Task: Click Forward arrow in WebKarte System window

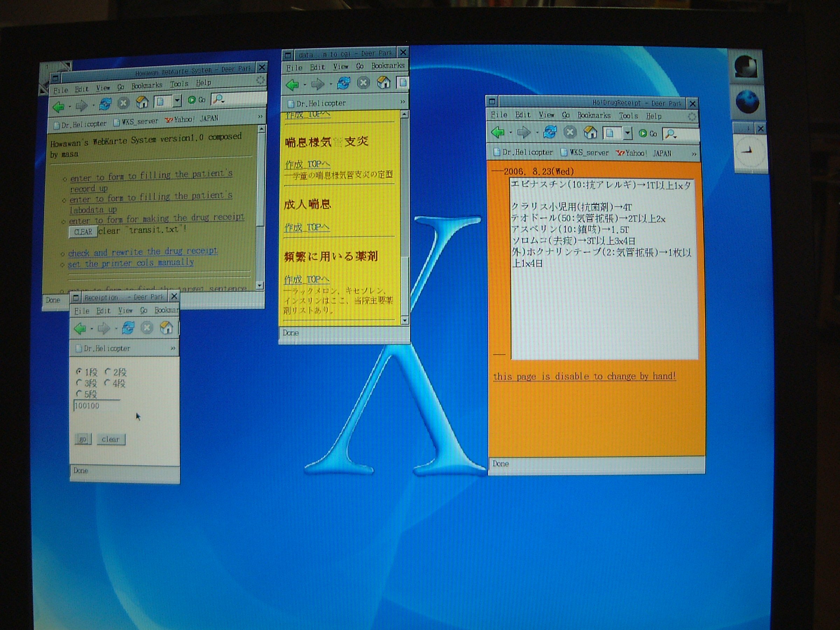Action: [81, 106]
